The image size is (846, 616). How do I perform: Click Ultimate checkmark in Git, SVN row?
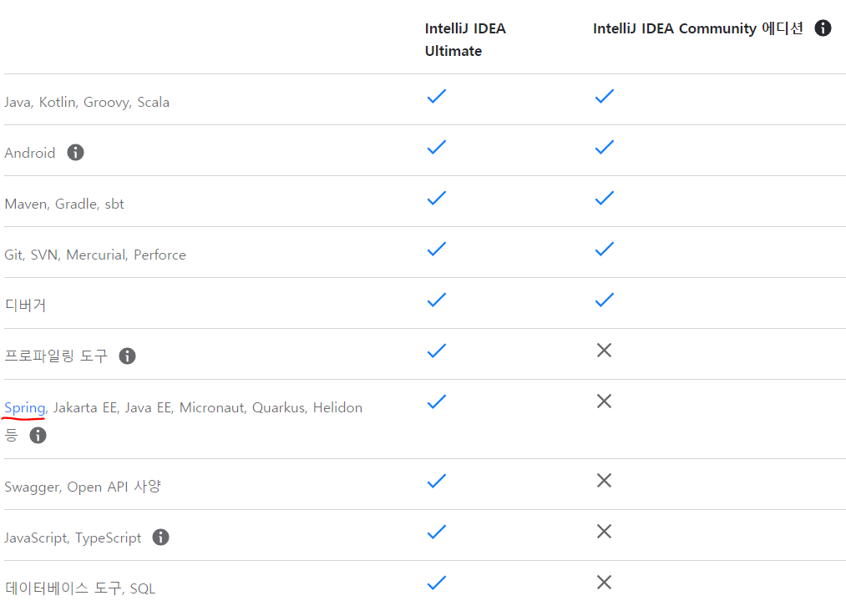(436, 249)
